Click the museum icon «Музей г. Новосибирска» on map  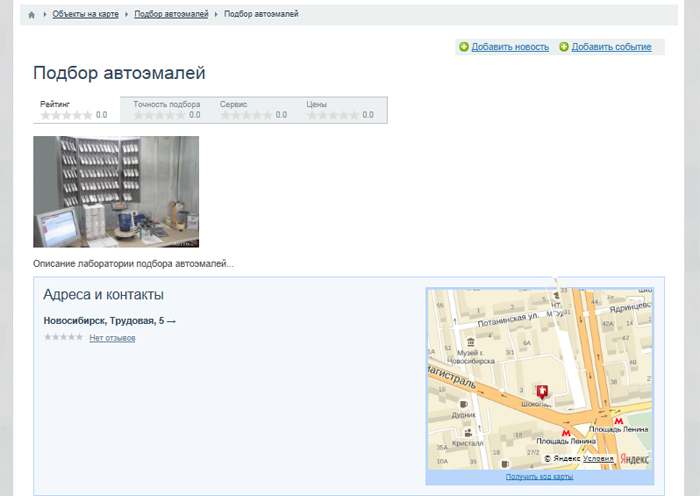tap(471, 342)
